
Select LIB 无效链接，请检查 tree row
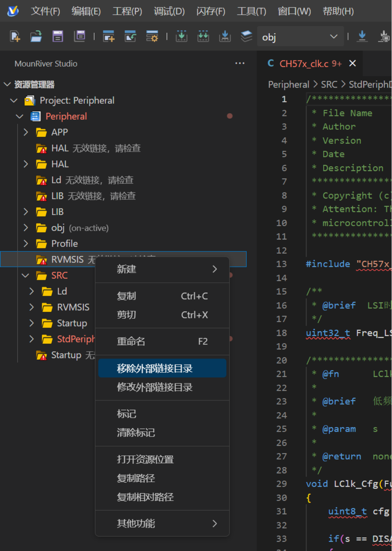(x=123, y=196)
